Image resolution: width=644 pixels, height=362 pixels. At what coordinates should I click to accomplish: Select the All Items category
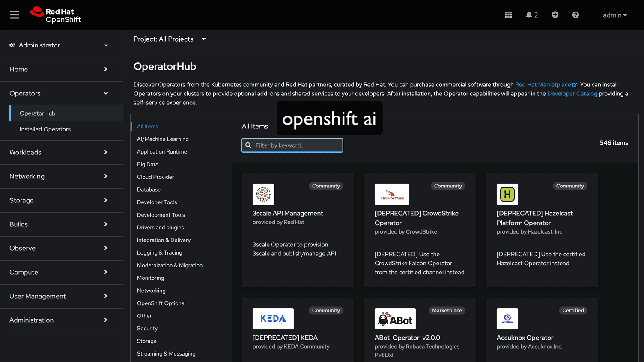(147, 127)
